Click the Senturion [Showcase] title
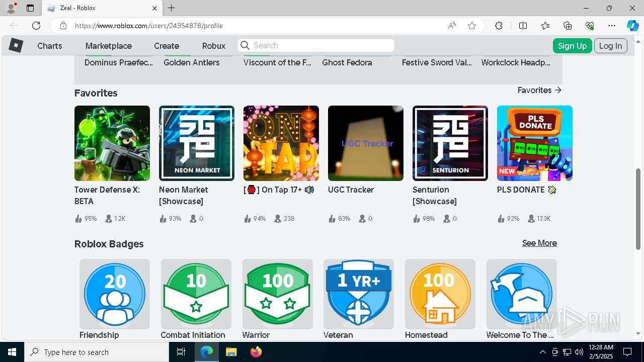Image resolution: width=644 pixels, height=362 pixels. coord(435,196)
